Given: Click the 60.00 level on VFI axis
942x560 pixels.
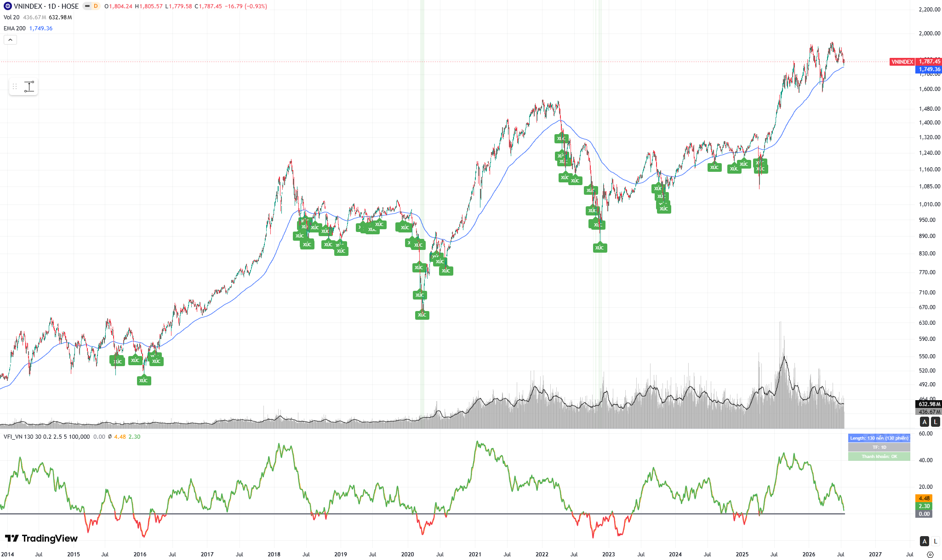Looking at the screenshot, I should pos(926,434).
